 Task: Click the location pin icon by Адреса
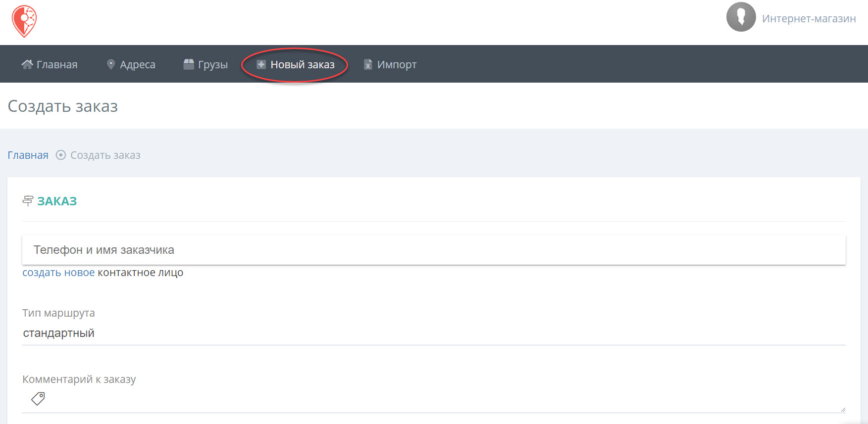pyautogui.click(x=111, y=64)
